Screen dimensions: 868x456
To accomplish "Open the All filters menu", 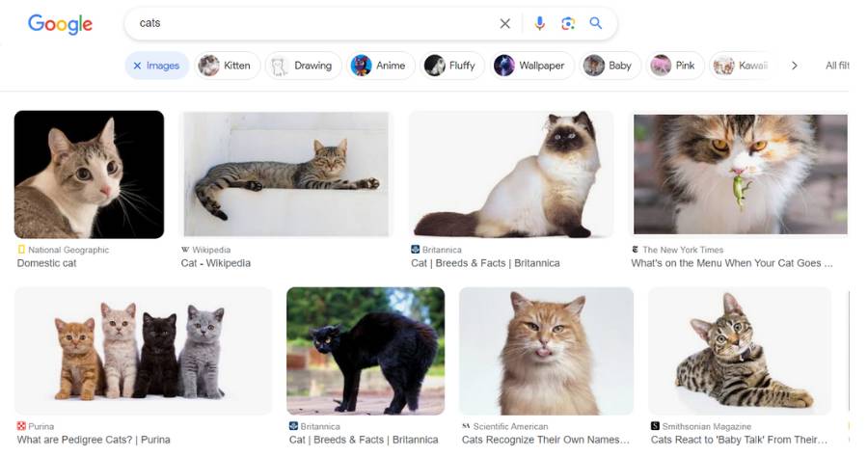I will [837, 66].
